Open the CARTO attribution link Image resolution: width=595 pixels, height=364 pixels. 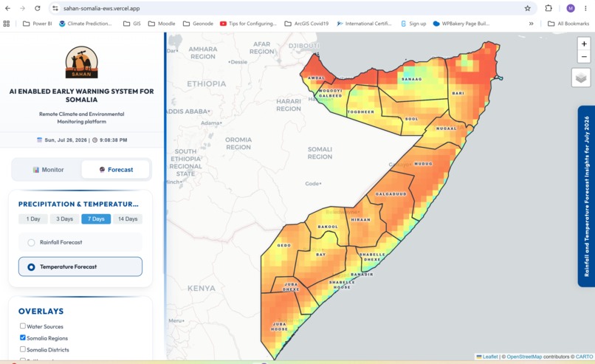[x=584, y=357]
